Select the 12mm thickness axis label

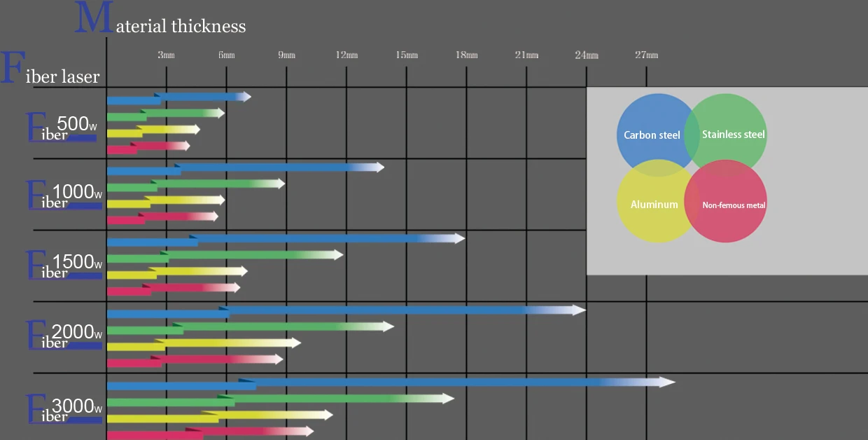(x=346, y=55)
